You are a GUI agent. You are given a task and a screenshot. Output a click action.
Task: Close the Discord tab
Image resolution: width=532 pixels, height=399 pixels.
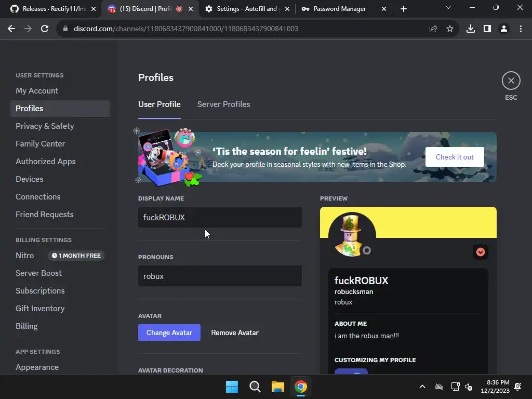191,9
